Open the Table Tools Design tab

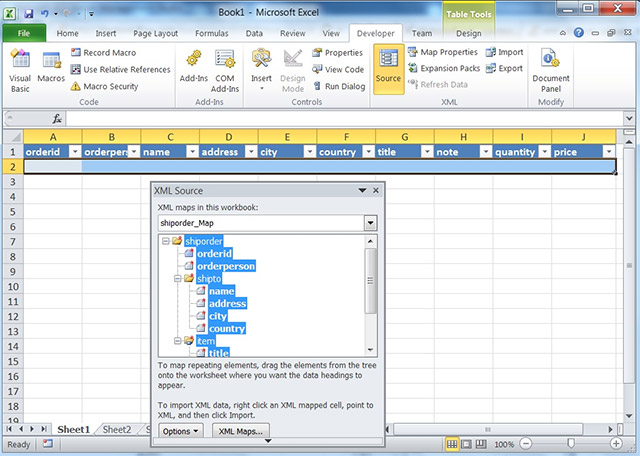(469, 33)
